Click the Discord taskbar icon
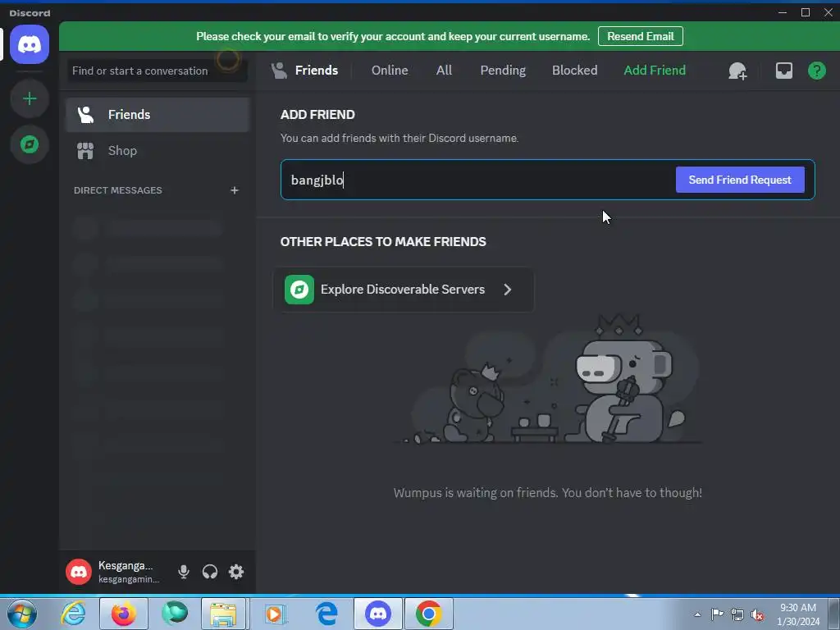Screen dimensions: 840x630 (x=377, y=614)
